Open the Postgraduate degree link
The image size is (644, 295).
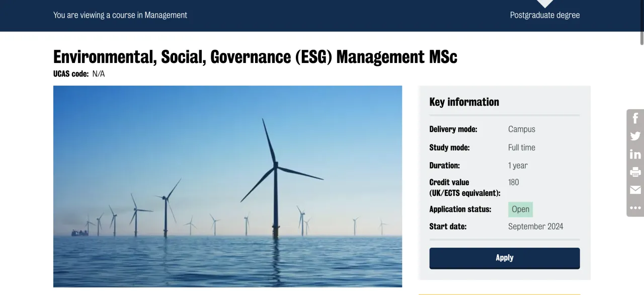click(544, 15)
